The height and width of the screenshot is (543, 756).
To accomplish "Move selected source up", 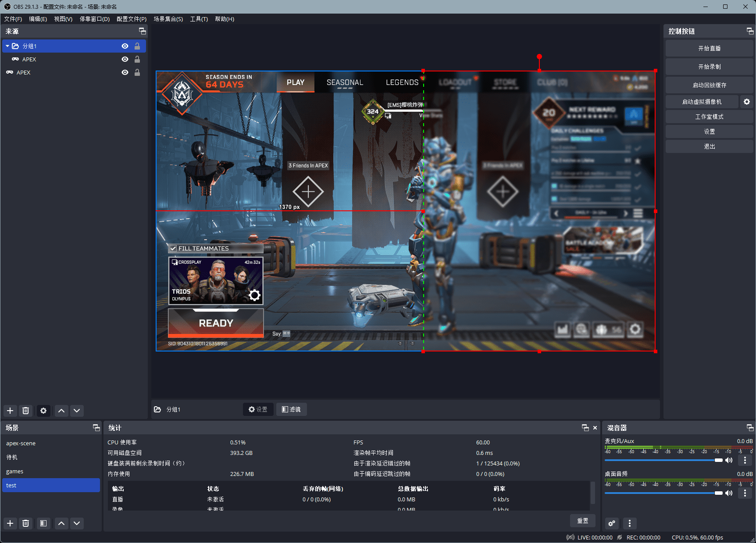I will point(61,411).
